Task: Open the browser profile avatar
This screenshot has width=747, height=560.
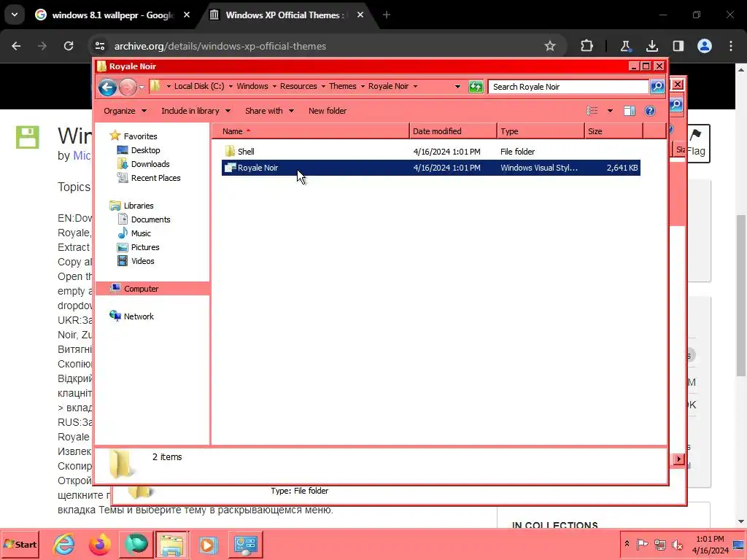Action: 705,46
